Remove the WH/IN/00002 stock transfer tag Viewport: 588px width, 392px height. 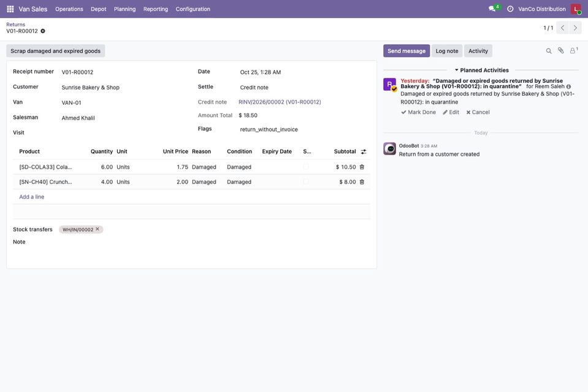[97, 229]
